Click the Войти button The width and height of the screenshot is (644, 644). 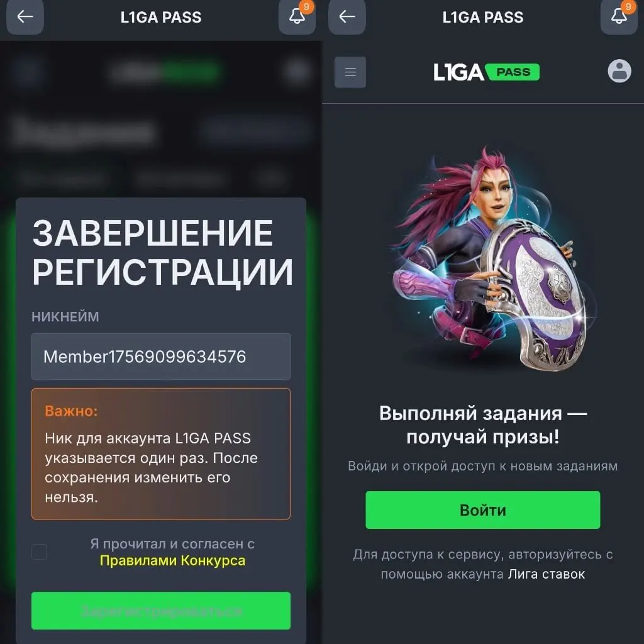point(482,510)
